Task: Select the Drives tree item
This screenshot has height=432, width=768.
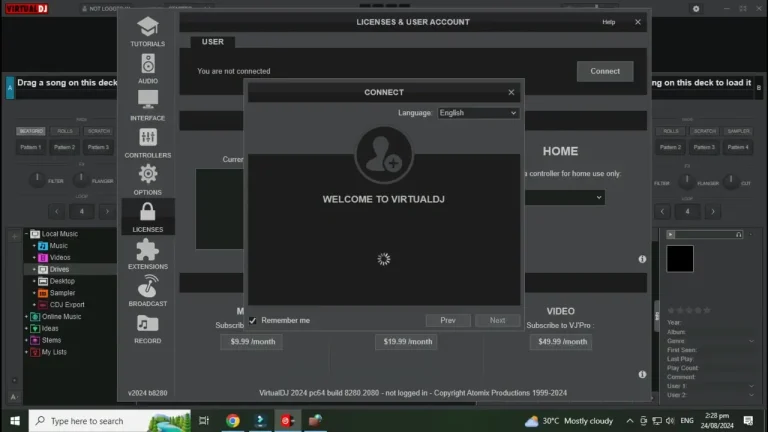Action: [x=59, y=269]
